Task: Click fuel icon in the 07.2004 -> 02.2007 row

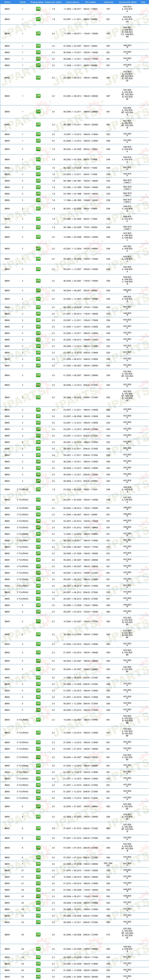Action: tap(38, 46)
